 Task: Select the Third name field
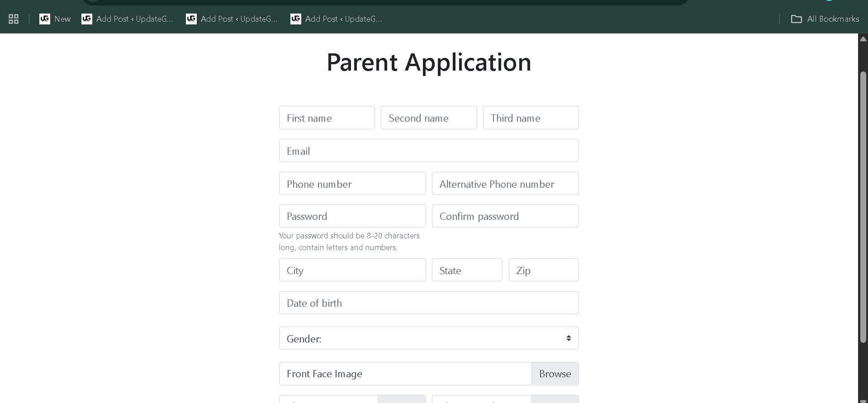pyautogui.click(x=531, y=118)
